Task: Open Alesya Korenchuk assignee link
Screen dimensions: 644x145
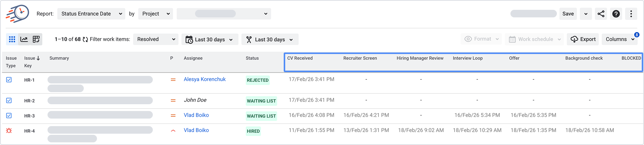Action: click(204, 79)
